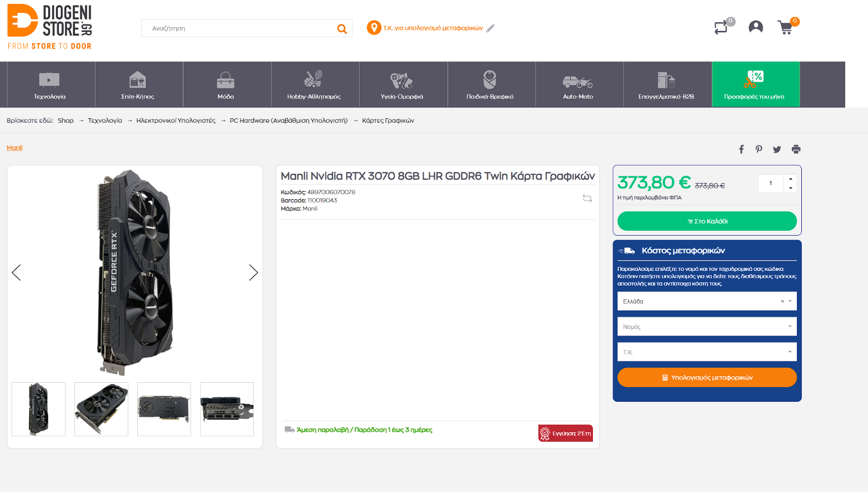Increase quantity with the up arrow

[791, 179]
